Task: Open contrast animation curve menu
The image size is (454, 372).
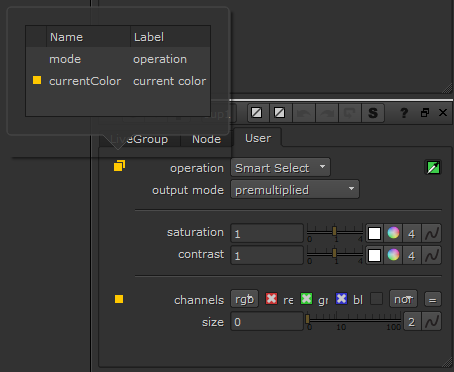Action: point(432,255)
